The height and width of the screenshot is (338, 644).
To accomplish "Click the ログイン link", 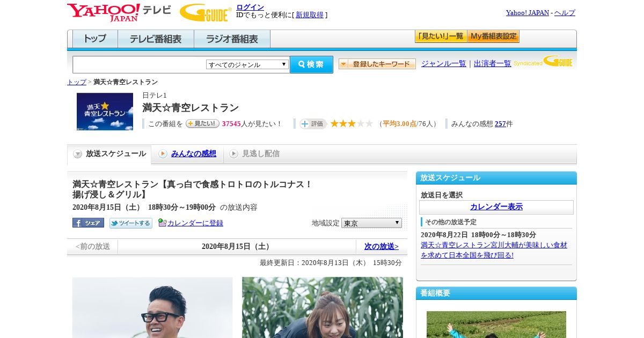I will (250, 7).
